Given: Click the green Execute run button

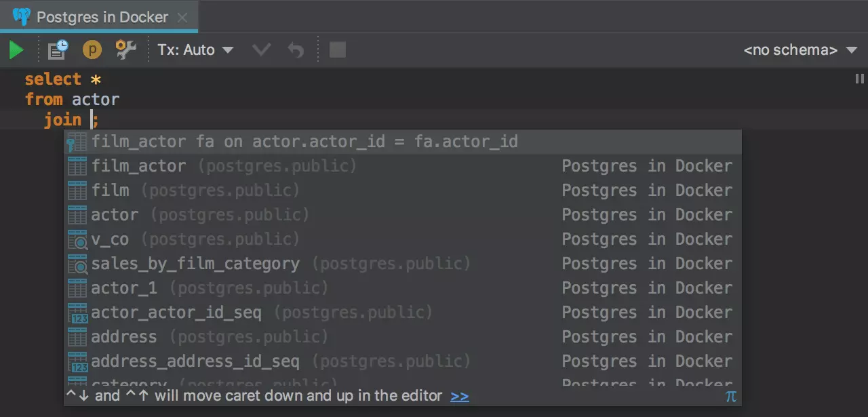Looking at the screenshot, I should point(16,50).
